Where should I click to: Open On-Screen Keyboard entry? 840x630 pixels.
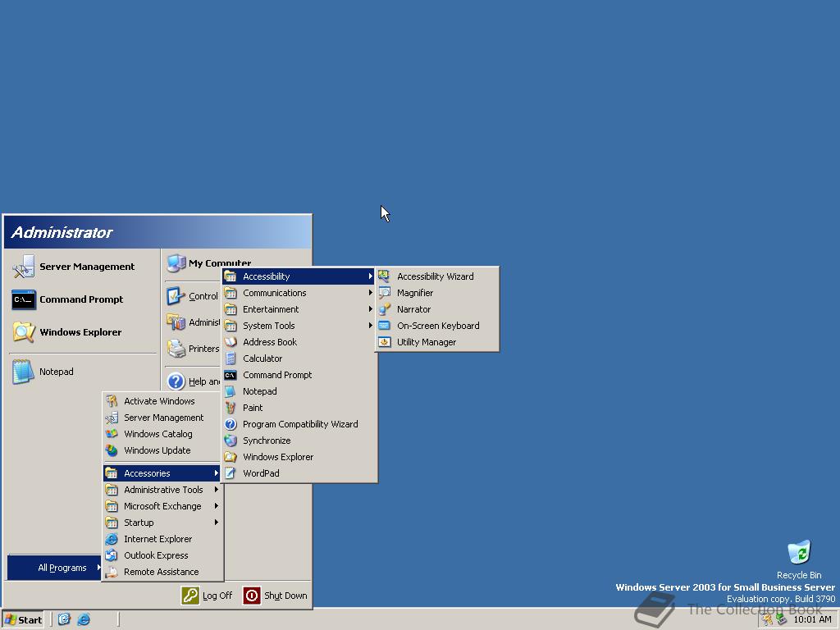[x=437, y=326]
